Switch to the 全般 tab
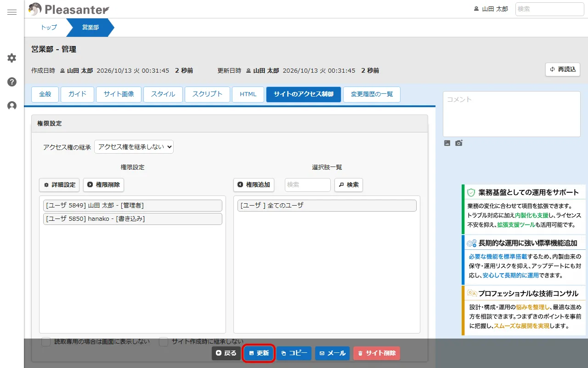 coord(45,94)
